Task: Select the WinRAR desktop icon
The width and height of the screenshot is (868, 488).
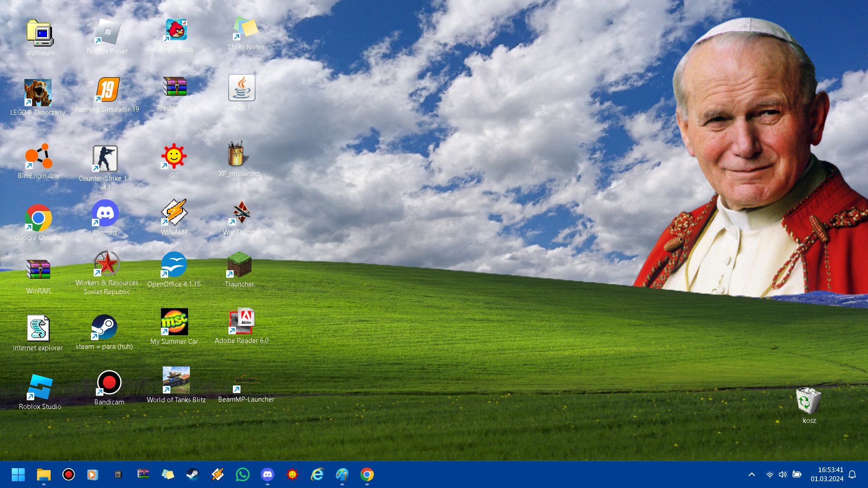Action: coord(38,270)
